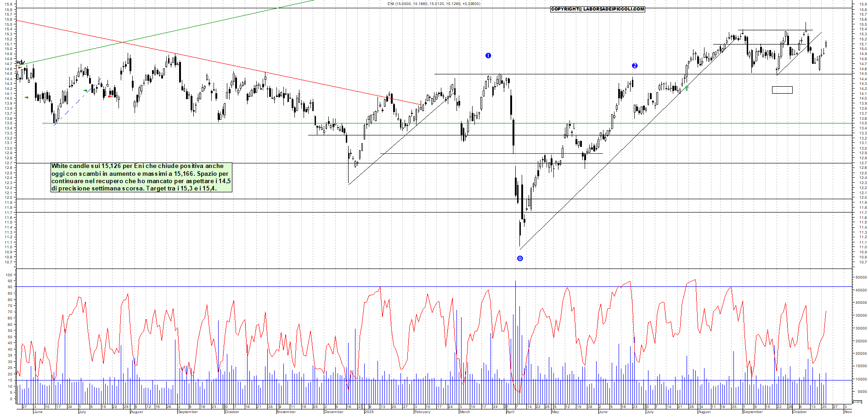
Task: Click the copyright laborsadeipiccoli.com label
Action: click(x=597, y=9)
